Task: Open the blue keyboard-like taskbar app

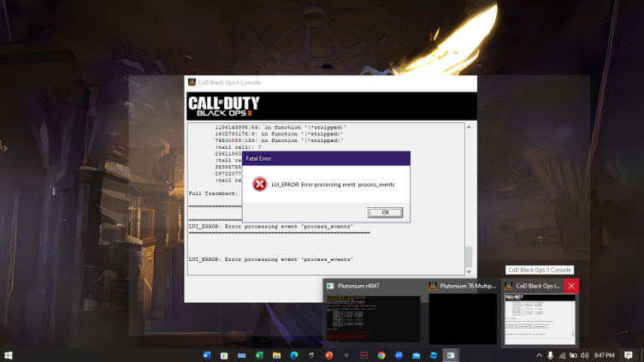Action: click(x=241, y=355)
